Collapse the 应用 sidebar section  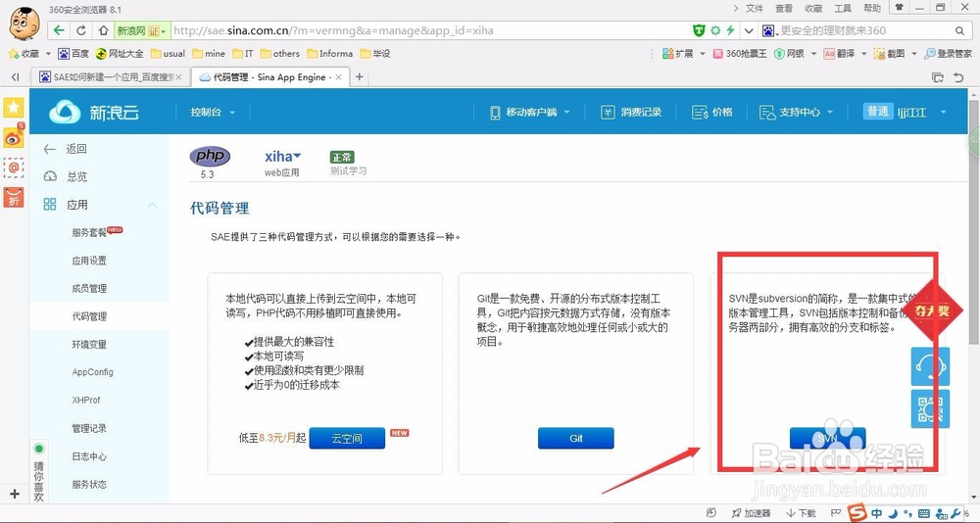152,205
